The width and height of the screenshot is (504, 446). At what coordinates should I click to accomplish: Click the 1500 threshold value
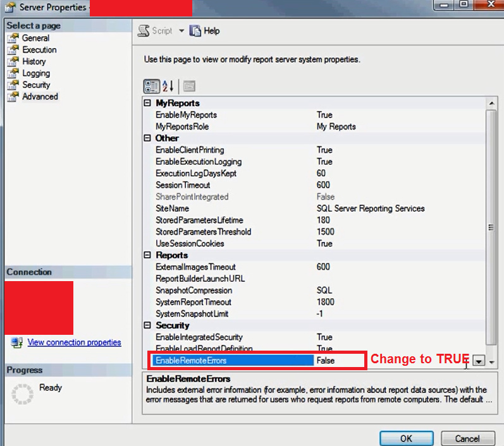326,232
